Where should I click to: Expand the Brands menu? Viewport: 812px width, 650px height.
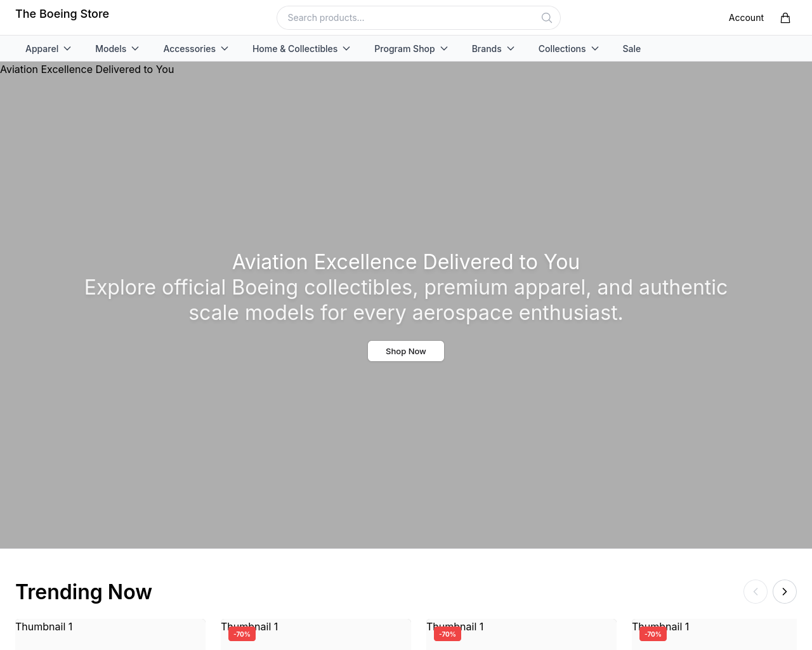[493, 49]
